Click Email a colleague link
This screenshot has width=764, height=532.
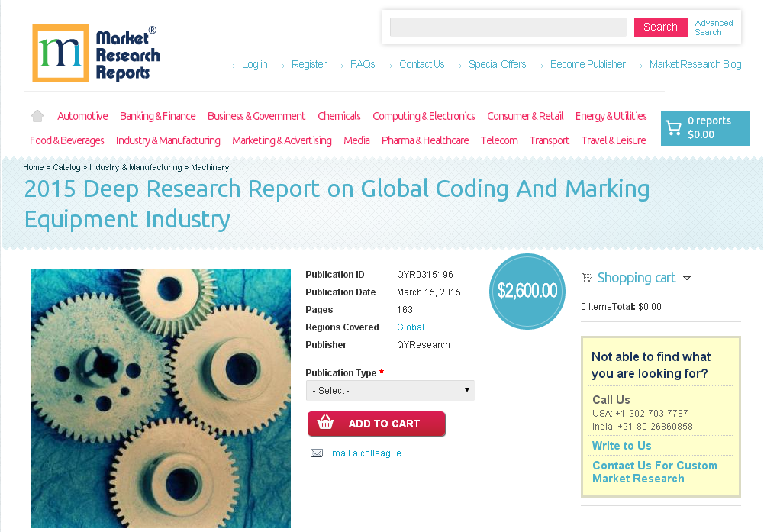click(363, 453)
